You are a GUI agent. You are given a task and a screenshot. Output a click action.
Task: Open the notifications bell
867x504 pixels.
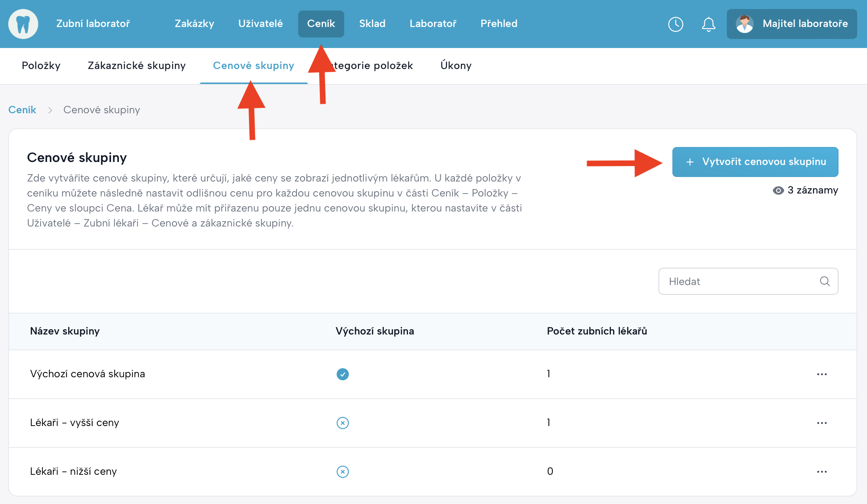click(x=708, y=24)
